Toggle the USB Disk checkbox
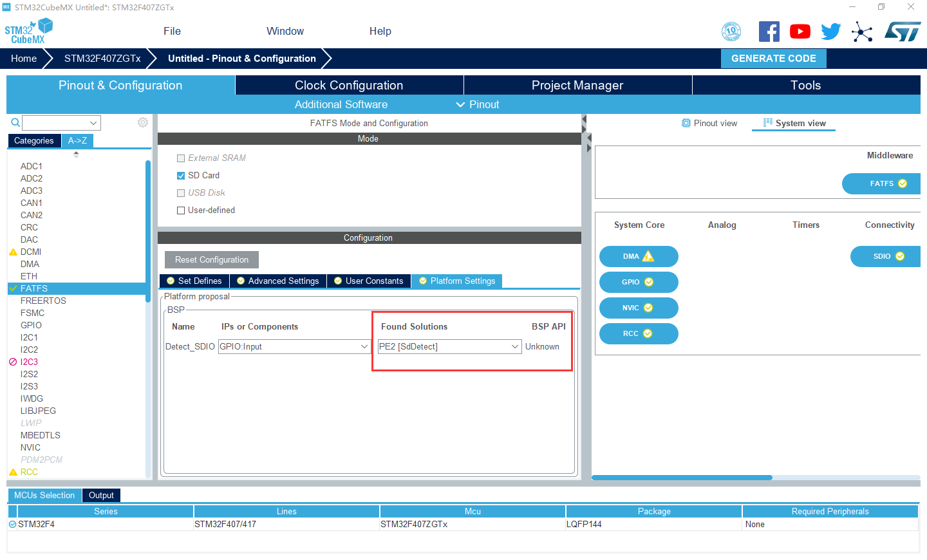927x560 pixels. [181, 192]
